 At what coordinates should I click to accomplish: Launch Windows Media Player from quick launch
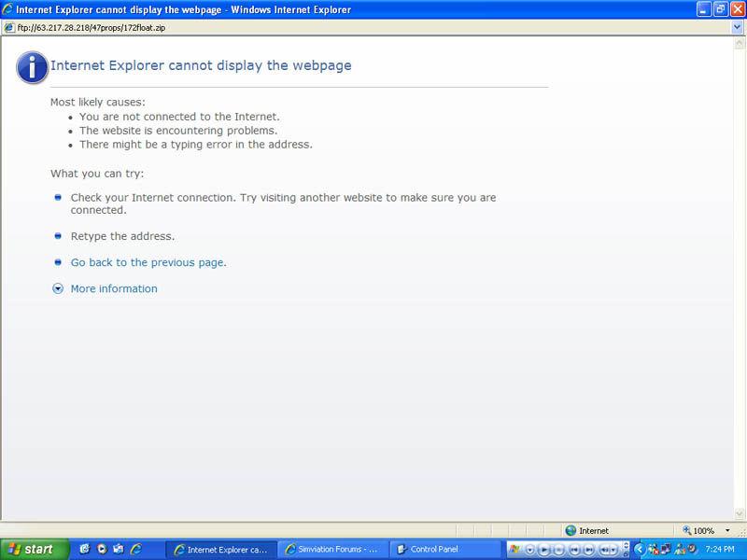102,549
